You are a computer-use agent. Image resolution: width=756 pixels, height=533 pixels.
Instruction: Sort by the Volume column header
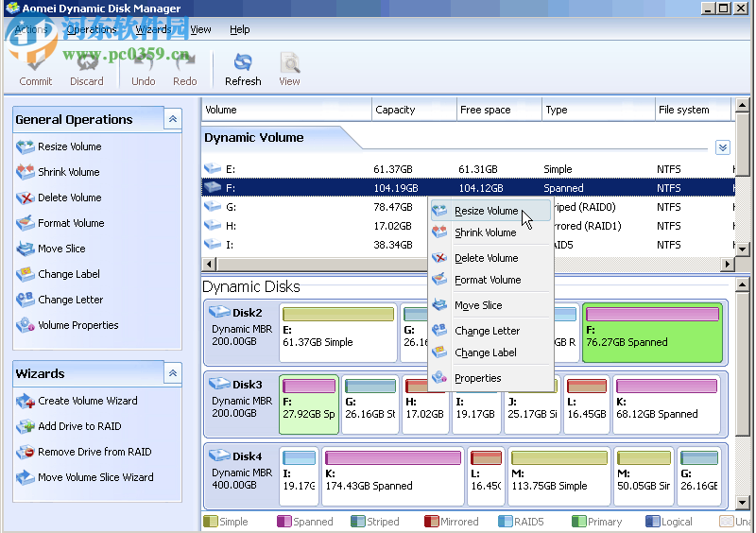(286, 110)
